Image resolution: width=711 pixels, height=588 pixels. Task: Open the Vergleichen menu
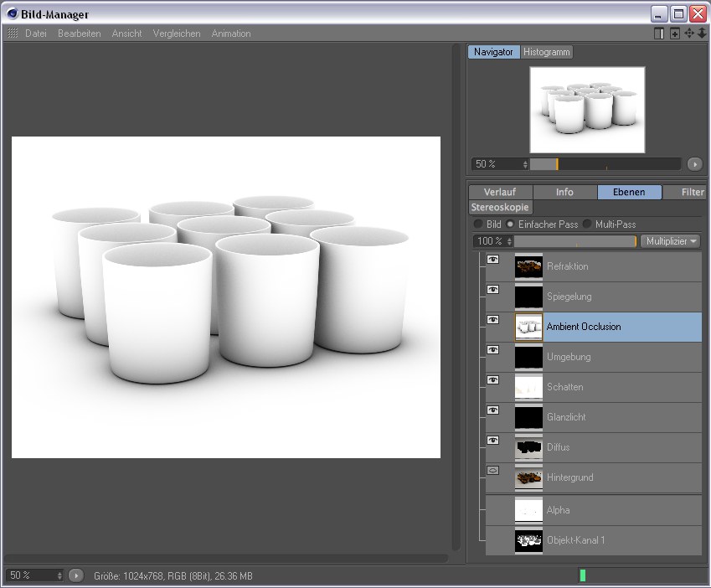point(176,34)
